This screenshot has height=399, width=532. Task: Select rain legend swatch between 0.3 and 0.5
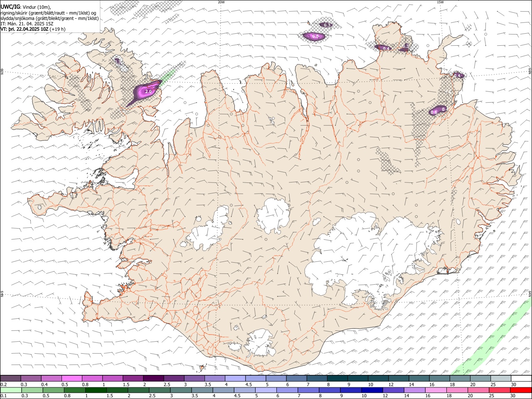(x=32, y=390)
